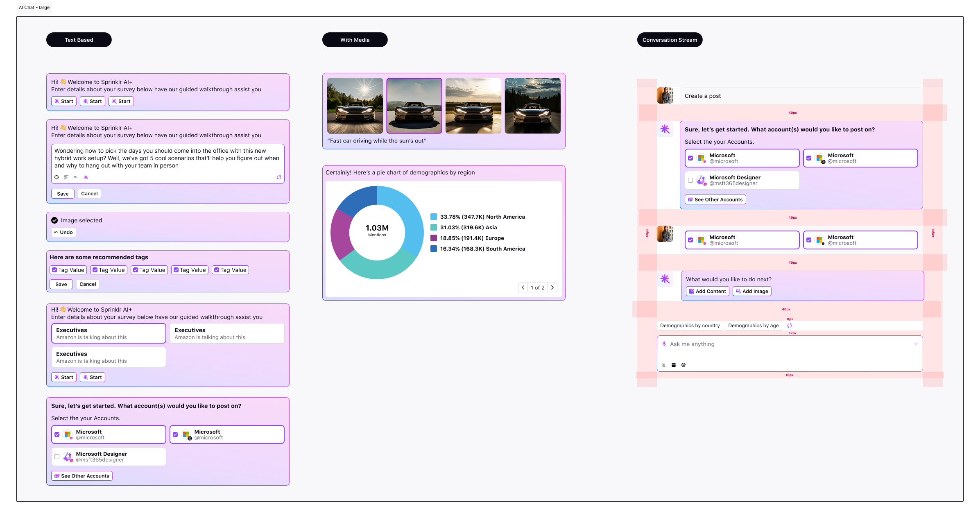The image size is (980, 518).
Task: Open the calendar icon under Ask me anything
Action: click(674, 364)
